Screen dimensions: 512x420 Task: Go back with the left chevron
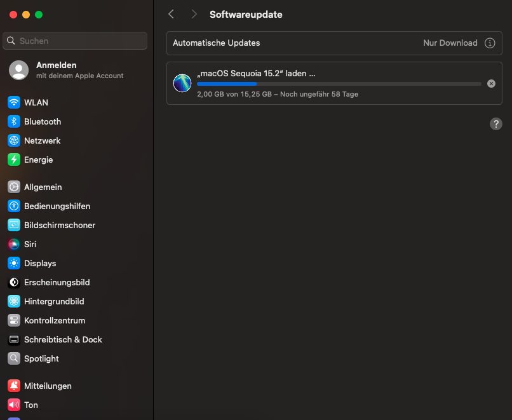coord(171,14)
